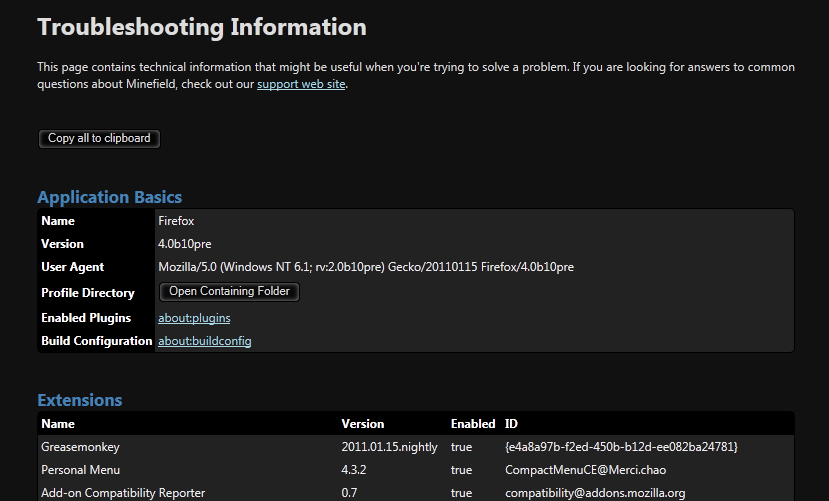Select the Personal Menu extension name
The image size is (829, 501).
pos(80,470)
